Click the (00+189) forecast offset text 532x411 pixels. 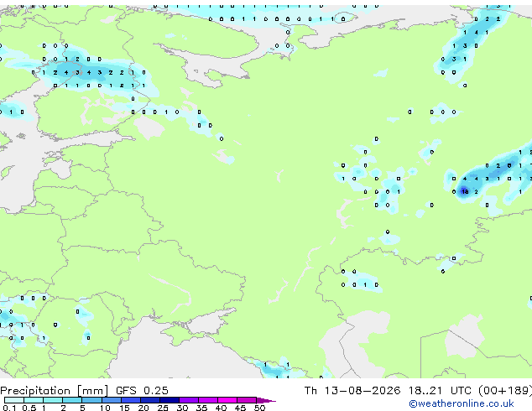point(505,391)
